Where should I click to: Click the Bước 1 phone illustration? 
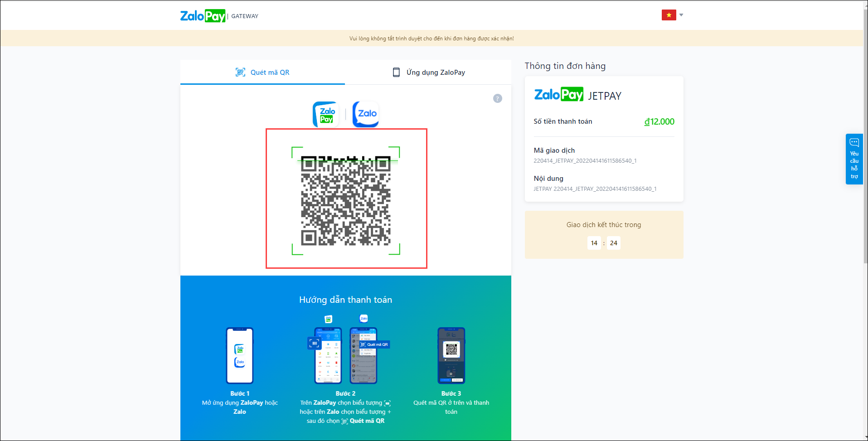240,356
